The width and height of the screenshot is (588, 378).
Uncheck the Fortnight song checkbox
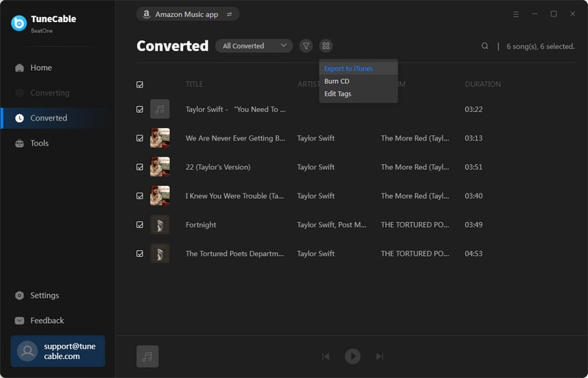[x=140, y=224]
